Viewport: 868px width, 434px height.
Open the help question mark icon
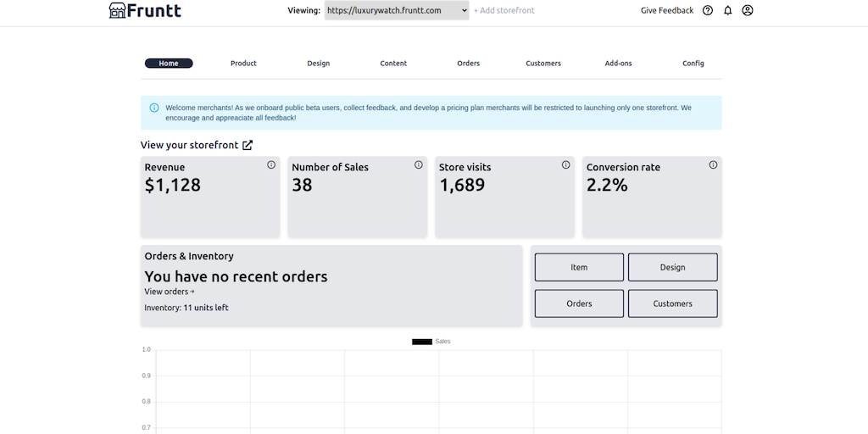708,11
